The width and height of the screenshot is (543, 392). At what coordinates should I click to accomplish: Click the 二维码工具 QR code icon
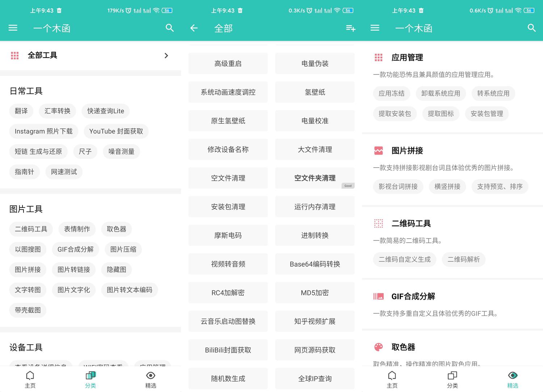pyautogui.click(x=378, y=224)
